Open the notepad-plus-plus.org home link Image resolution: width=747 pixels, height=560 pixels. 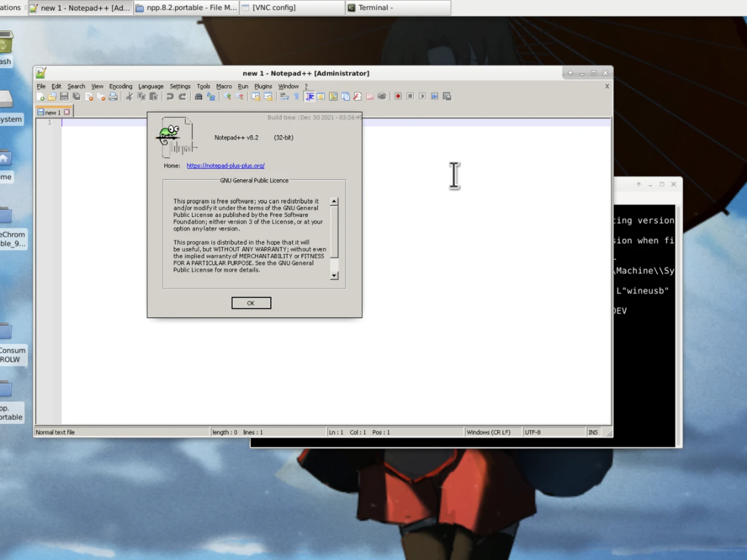pos(225,166)
